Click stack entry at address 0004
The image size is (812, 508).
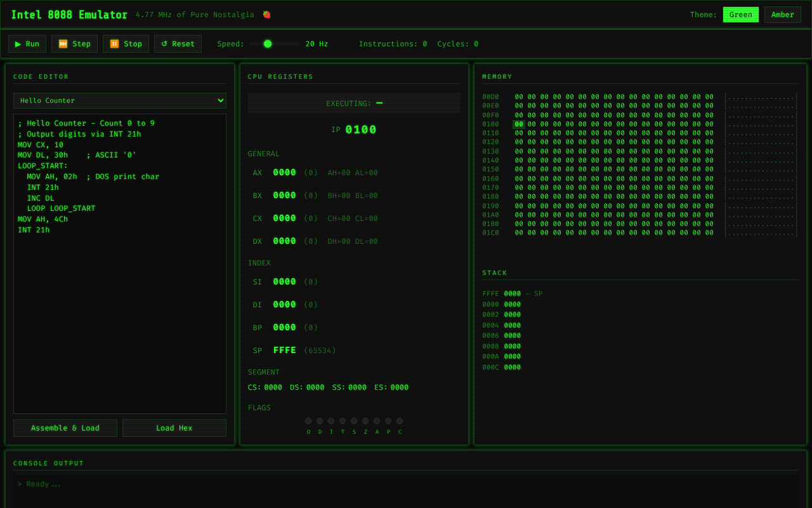point(501,326)
